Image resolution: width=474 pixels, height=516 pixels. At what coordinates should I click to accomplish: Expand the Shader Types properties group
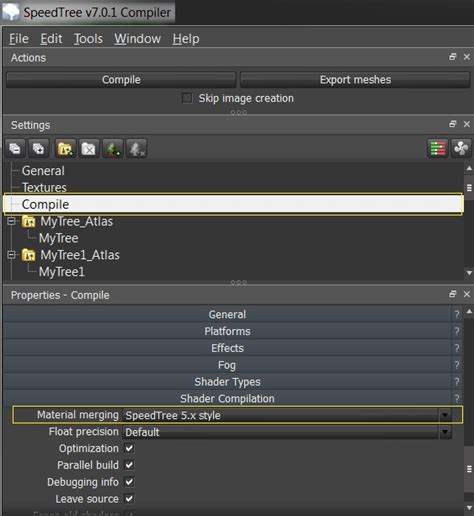point(227,382)
